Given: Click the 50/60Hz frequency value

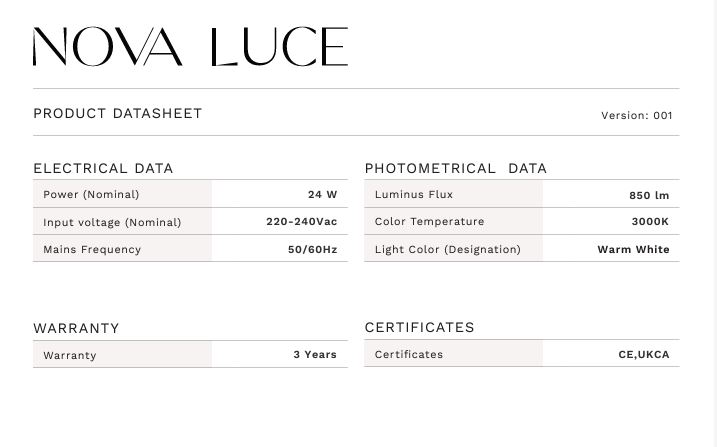Looking at the screenshot, I should [x=312, y=249].
